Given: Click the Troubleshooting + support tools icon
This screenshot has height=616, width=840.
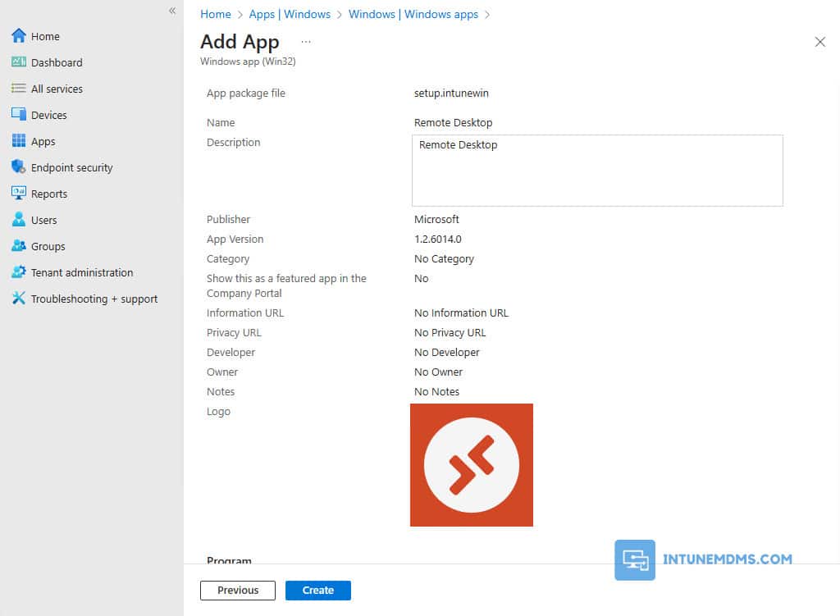Looking at the screenshot, I should tap(19, 298).
